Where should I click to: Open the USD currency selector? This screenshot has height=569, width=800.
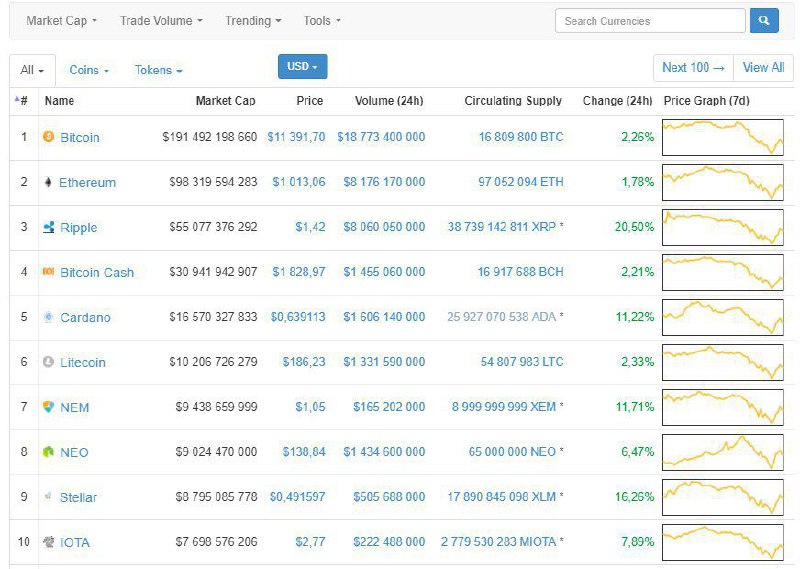[303, 66]
